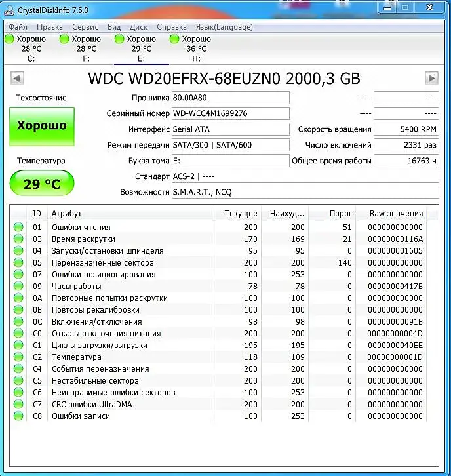This screenshot has width=451, height=476.
Task: Select the Время раскрутки attribute name
Action: tap(83, 239)
